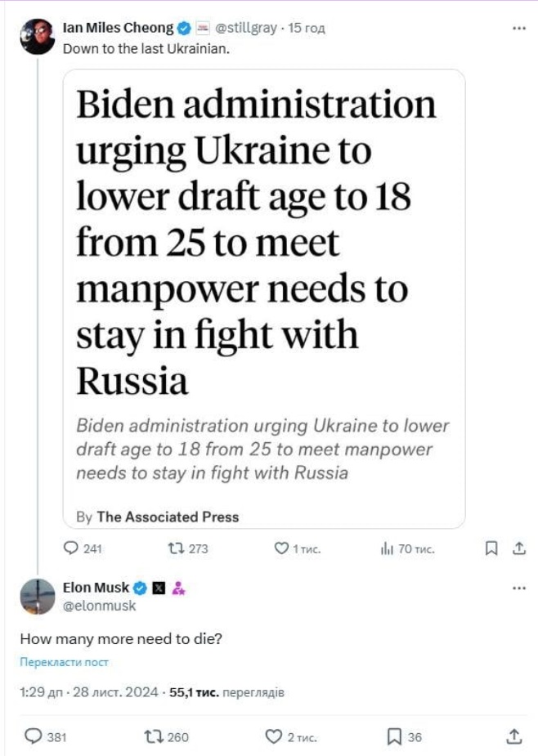Like the post showing 1 тис. likes

tap(281, 549)
